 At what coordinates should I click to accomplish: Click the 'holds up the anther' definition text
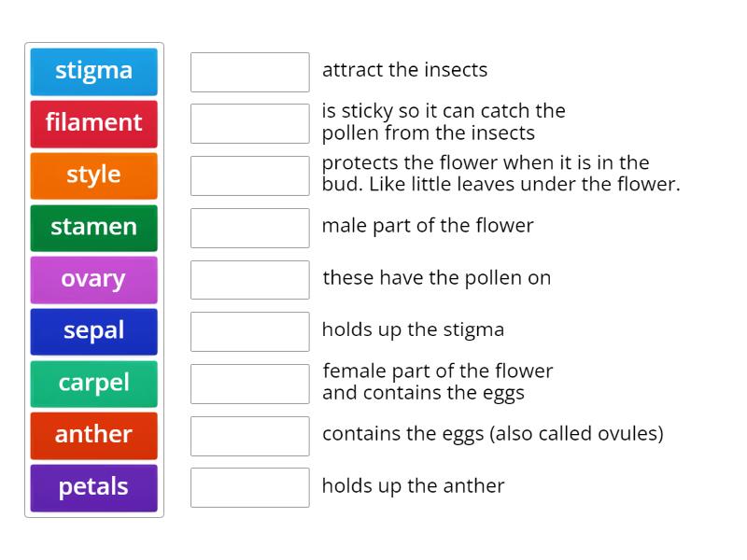pyautogui.click(x=413, y=486)
